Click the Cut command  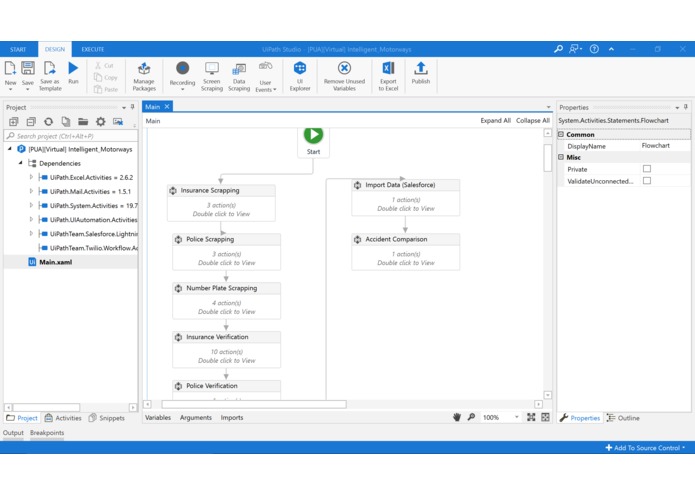tap(105, 66)
